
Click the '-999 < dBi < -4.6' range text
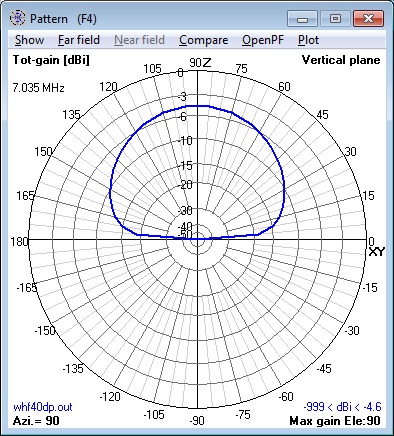[342, 407]
